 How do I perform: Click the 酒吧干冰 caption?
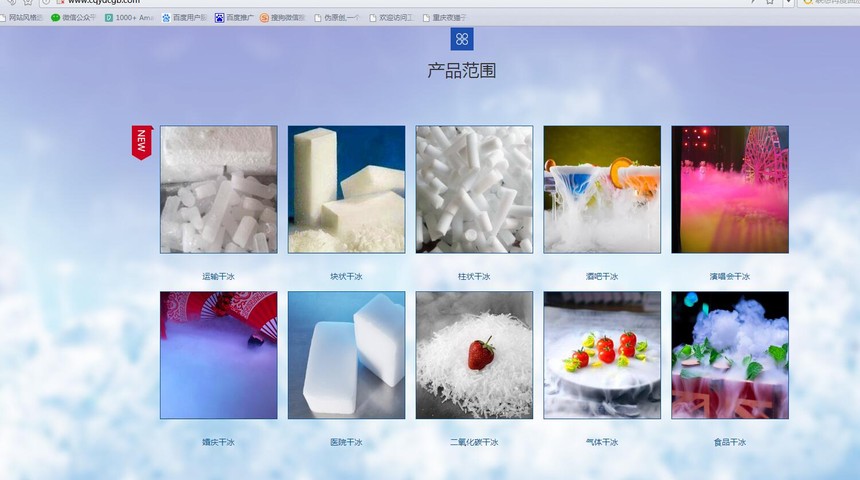pyautogui.click(x=602, y=276)
